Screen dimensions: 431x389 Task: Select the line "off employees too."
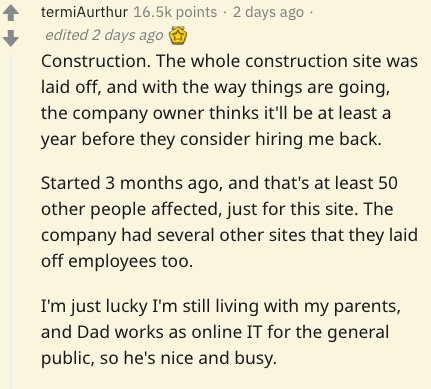(x=117, y=261)
